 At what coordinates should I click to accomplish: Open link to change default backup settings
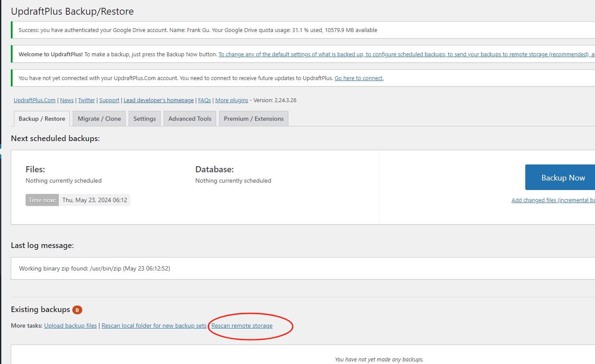click(x=407, y=55)
